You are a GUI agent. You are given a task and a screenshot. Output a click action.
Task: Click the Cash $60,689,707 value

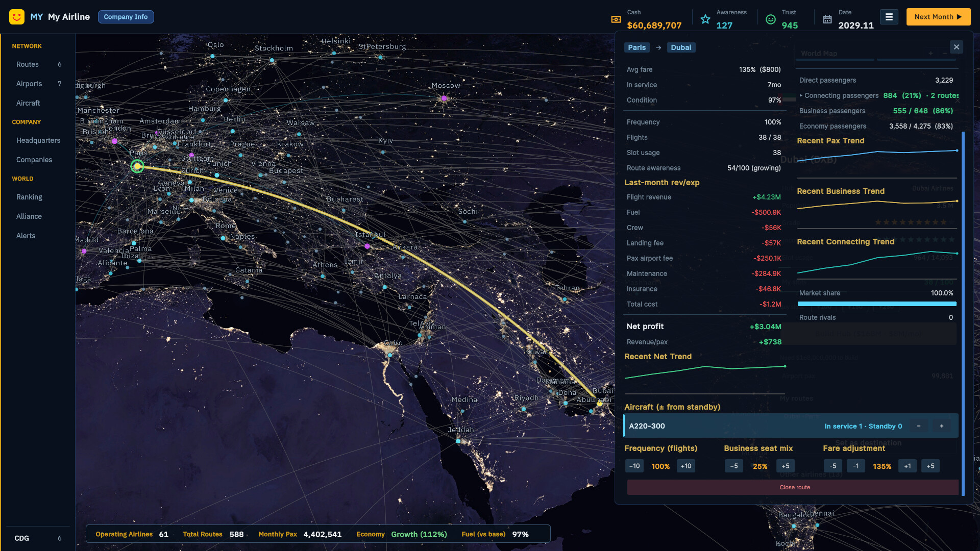[x=654, y=26]
